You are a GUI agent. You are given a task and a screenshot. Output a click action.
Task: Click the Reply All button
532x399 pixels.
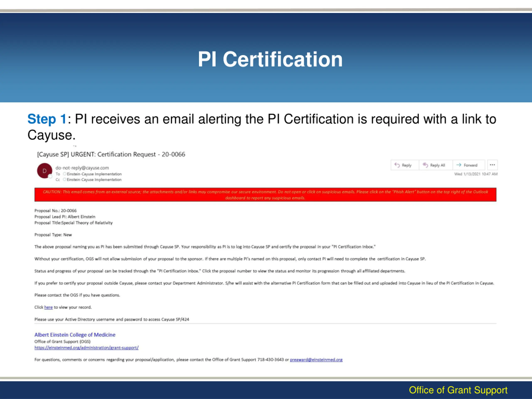click(x=436, y=165)
